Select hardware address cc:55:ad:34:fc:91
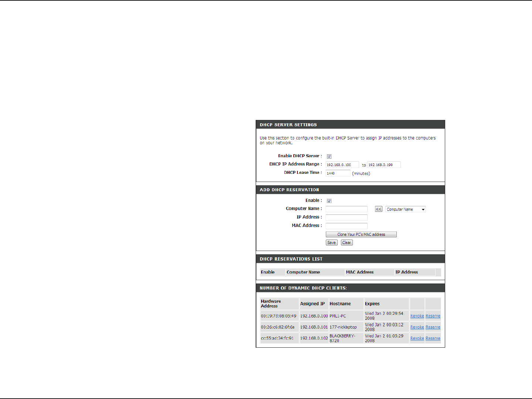The height and width of the screenshot is (399, 532). pos(277,338)
